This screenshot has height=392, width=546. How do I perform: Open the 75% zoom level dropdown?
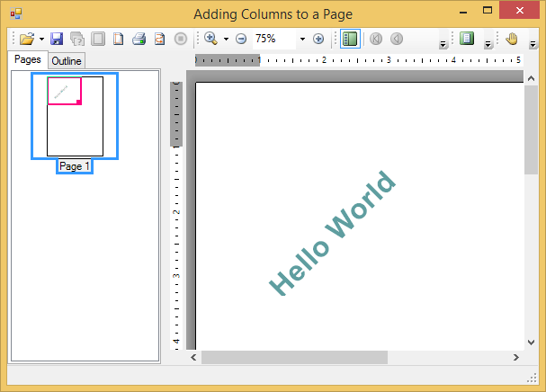[302, 40]
